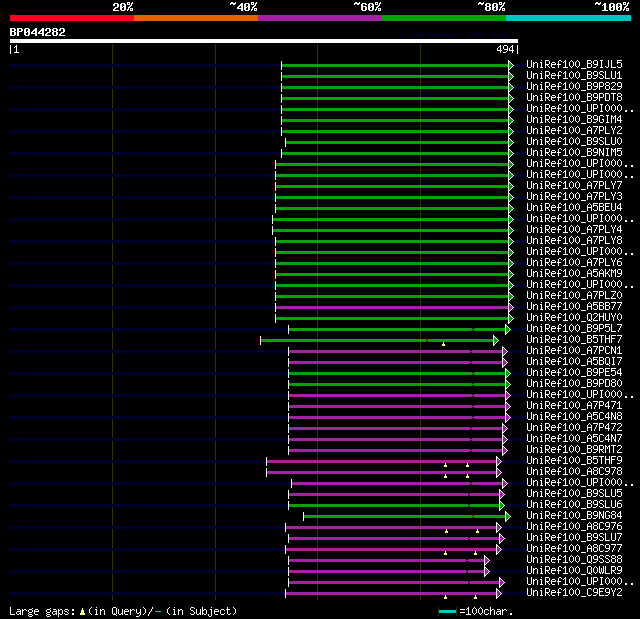Click UniRef100_C9E9Y2 label
The image size is (640, 619).
pyautogui.click(x=574, y=593)
